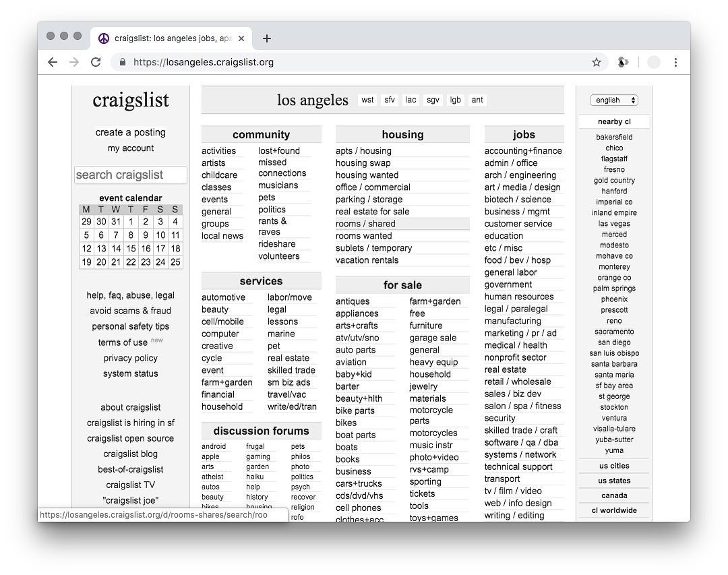Screen dimensions: 728x575
Task: Expand the us cities section
Action: (x=614, y=466)
